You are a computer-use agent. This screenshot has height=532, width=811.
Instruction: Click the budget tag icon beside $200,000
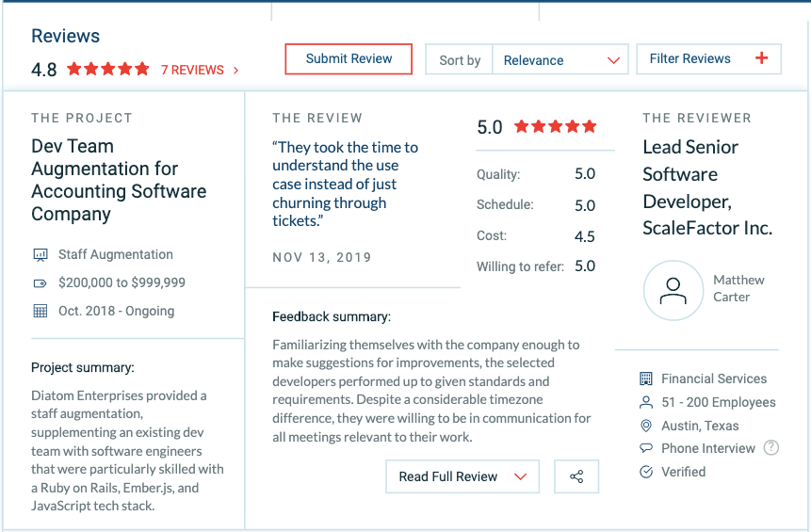(x=40, y=282)
